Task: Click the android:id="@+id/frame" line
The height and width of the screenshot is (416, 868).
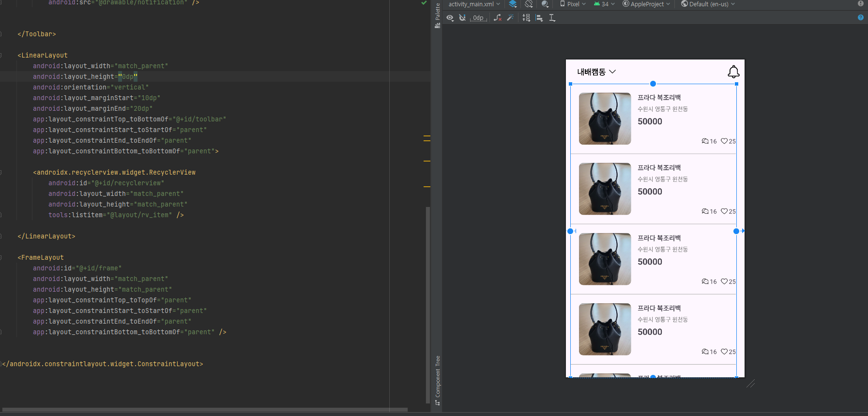Action: point(77,268)
